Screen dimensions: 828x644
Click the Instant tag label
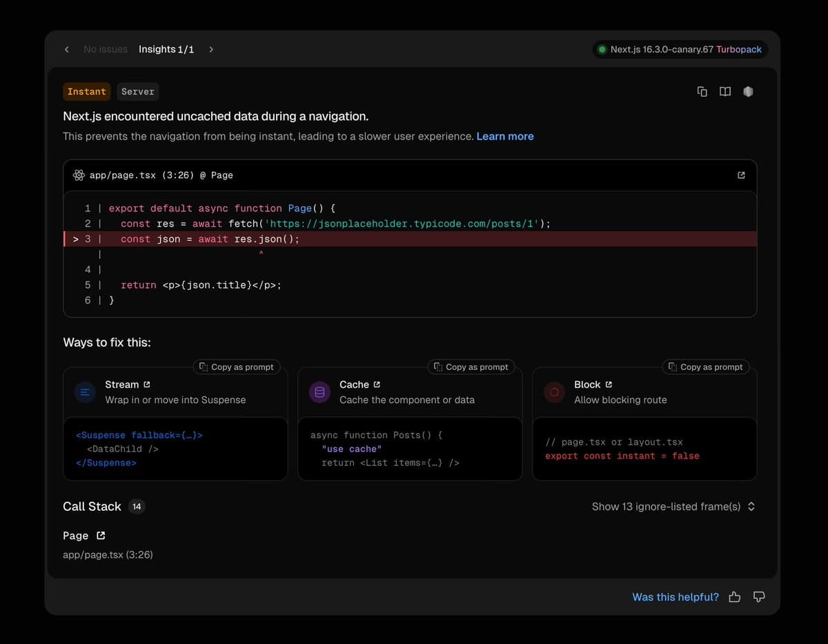(87, 92)
